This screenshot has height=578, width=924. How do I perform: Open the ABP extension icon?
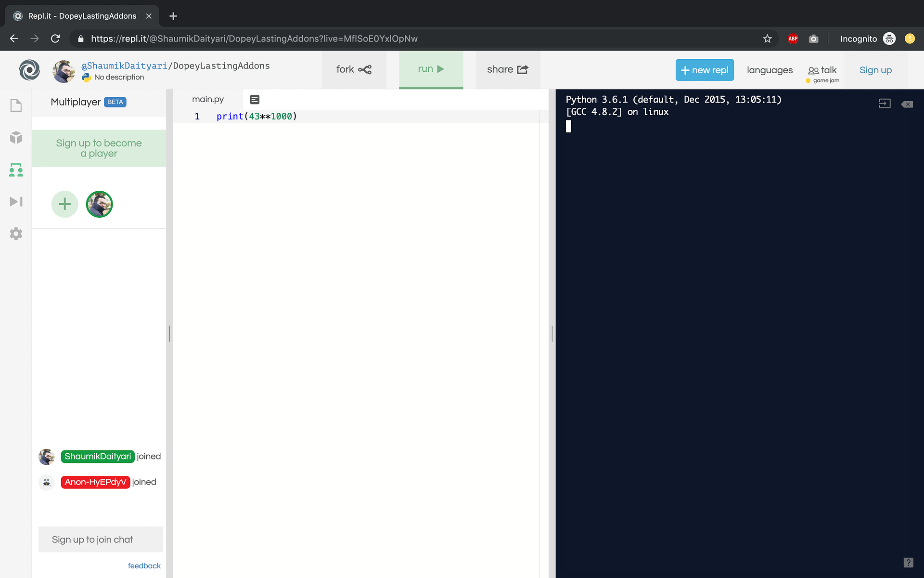(x=793, y=39)
